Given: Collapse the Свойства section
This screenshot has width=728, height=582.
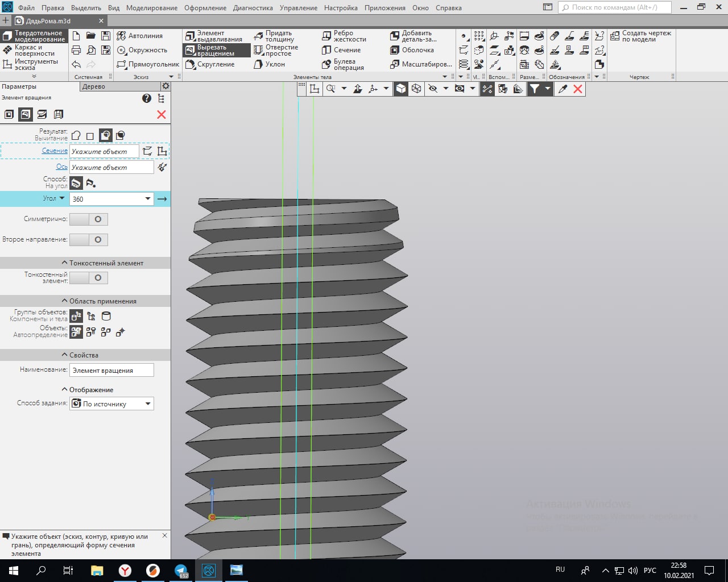Looking at the screenshot, I should tap(64, 355).
